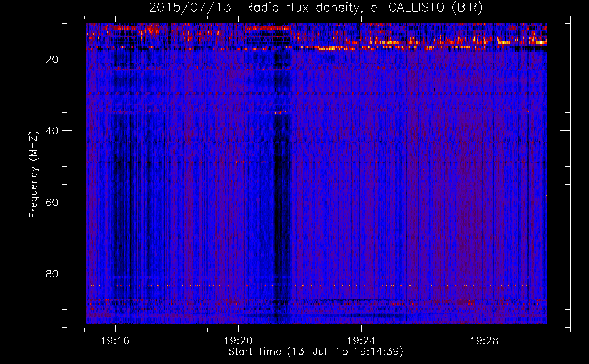Click the plot title '2015/07/13 Radio flux density'
589x364 pixels.
[316, 8]
